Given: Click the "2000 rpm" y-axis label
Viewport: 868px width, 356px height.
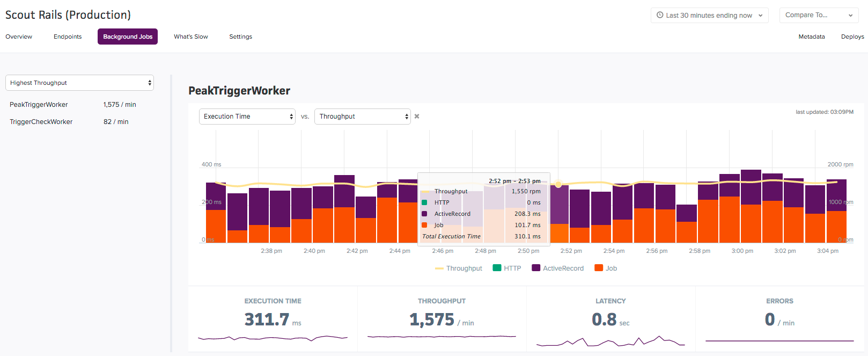Looking at the screenshot, I should pos(840,164).
